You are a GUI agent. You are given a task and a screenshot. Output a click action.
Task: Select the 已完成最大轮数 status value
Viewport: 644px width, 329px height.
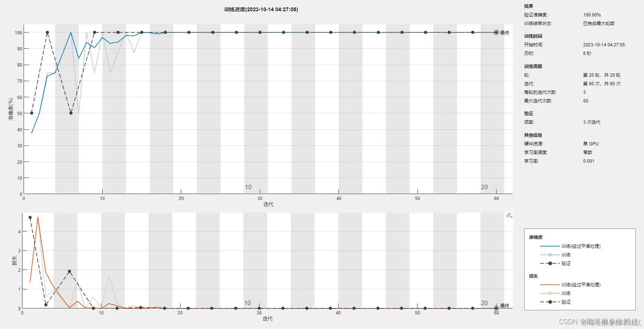click(599, 23)
